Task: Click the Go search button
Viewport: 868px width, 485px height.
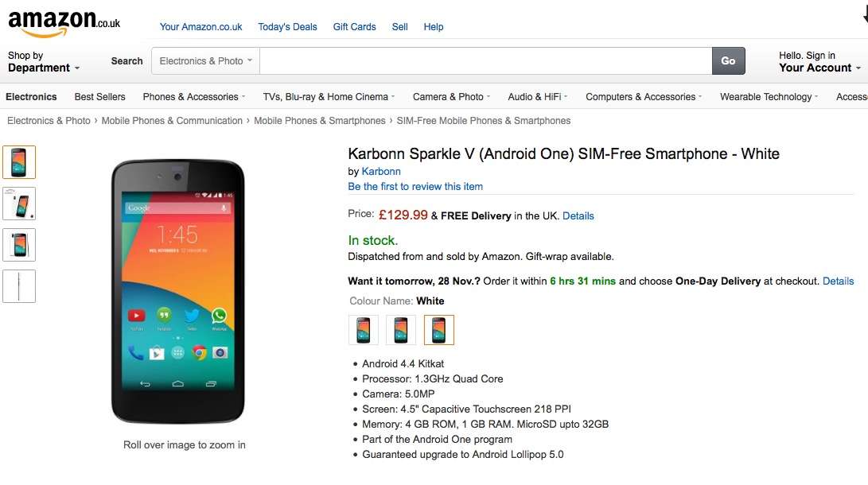Action: (x=728, y=61)
